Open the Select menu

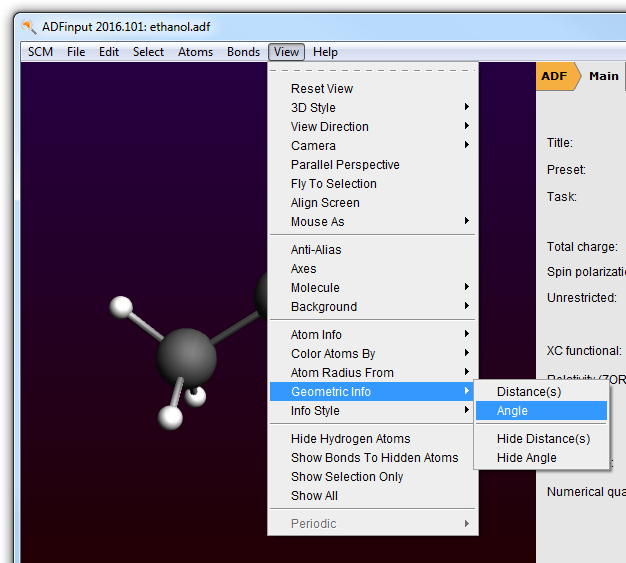[148, 52]
